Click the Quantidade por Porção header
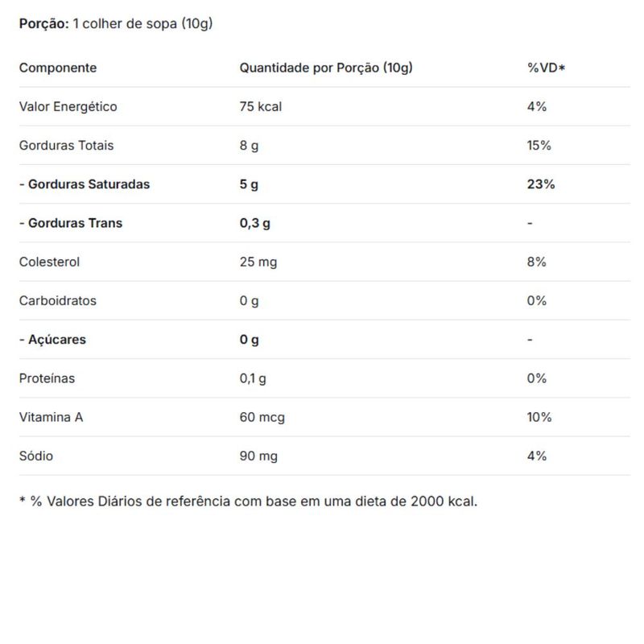Image resolution: width=644 pixels, height=644 pixels. (326, 68)
